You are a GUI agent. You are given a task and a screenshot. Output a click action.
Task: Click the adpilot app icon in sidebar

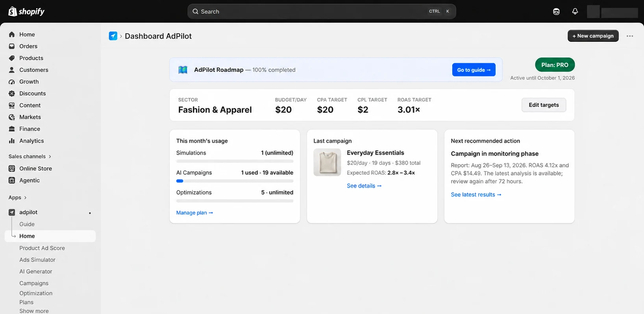(12, 212)
